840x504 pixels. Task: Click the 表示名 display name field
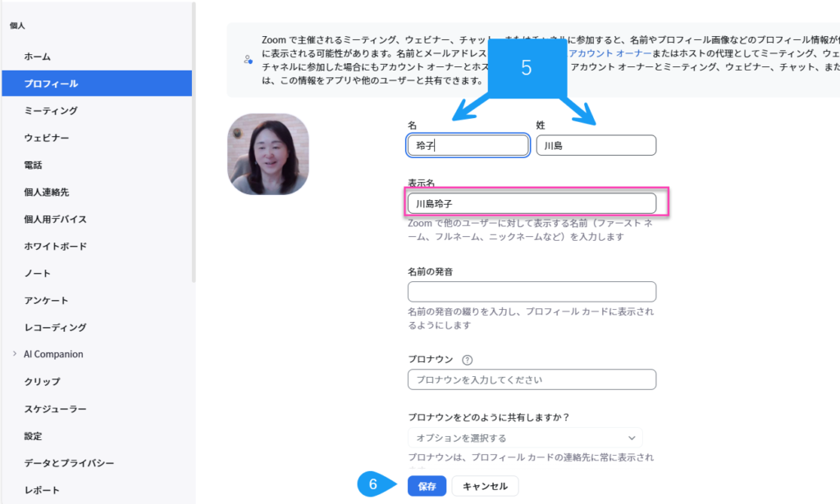(x=532, y=202)
